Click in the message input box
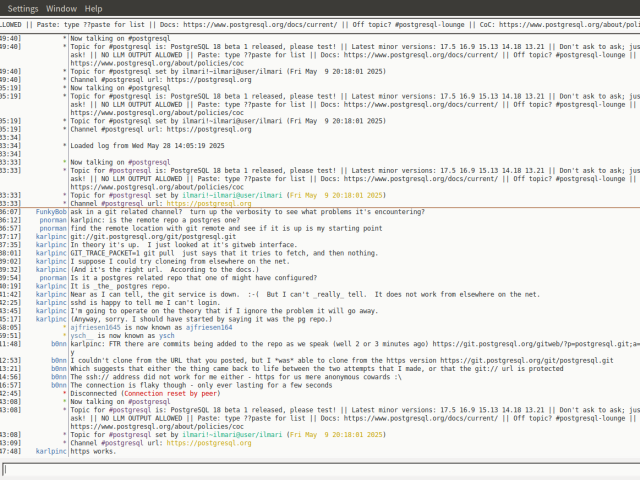Screen dimensions: 640x480 pyautogui.click(x=320, y=469)
